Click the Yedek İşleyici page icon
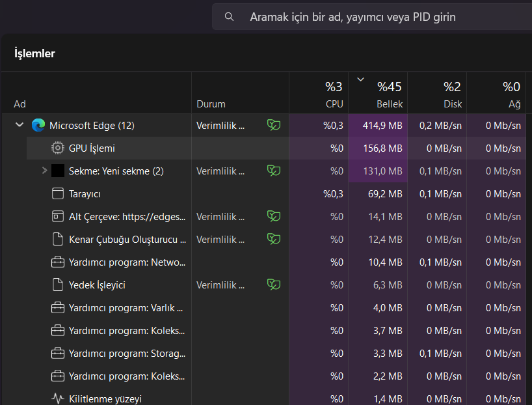 point(58,285)
